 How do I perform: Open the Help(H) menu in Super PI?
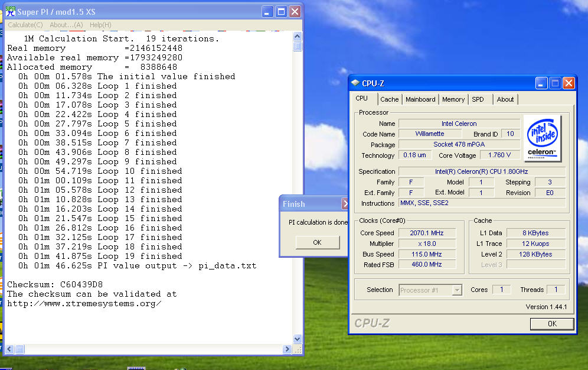pos(100,25)
